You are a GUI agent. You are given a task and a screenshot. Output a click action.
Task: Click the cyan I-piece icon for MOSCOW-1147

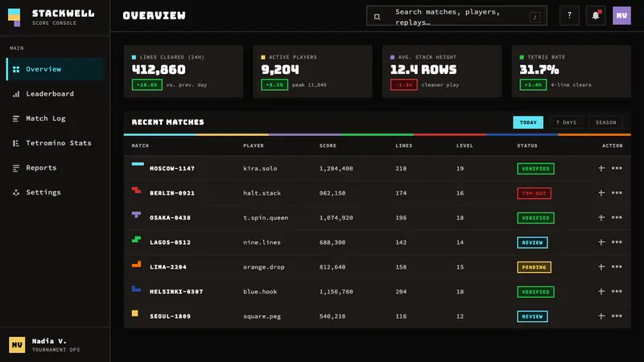(x=138, y=164)
